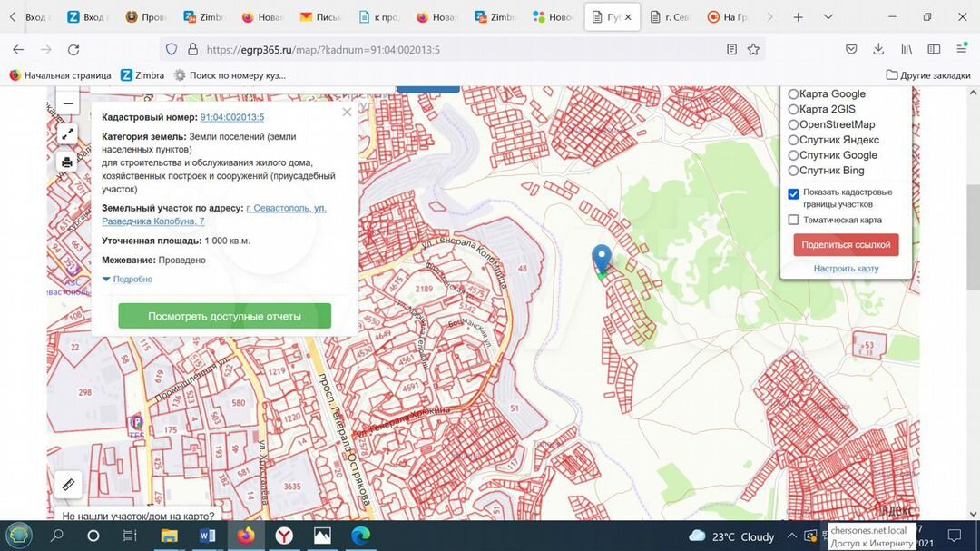Uncheck Показать кадастровые границы участков
Image resolution: width=980 pixels, height=551 pixels.
(x=794, y=193)
